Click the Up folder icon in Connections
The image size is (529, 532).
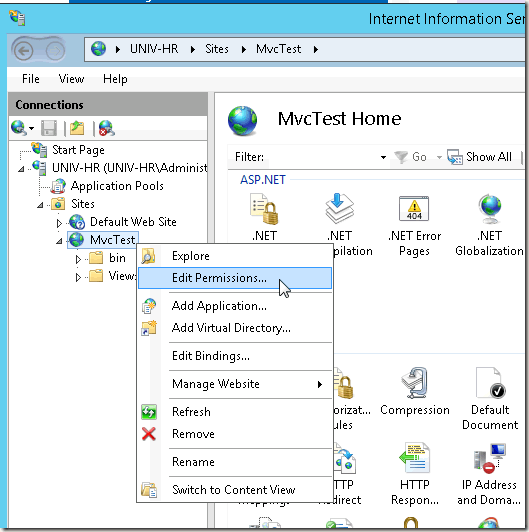point(77,128)
